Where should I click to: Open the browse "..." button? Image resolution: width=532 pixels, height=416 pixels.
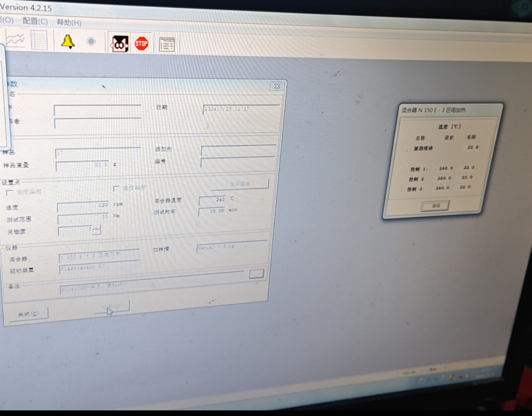tap(256, 273)
